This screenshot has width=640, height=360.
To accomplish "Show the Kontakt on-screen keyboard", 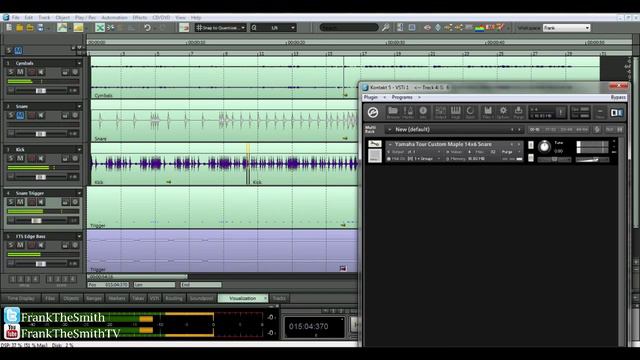I will click(x=456, y=112).
